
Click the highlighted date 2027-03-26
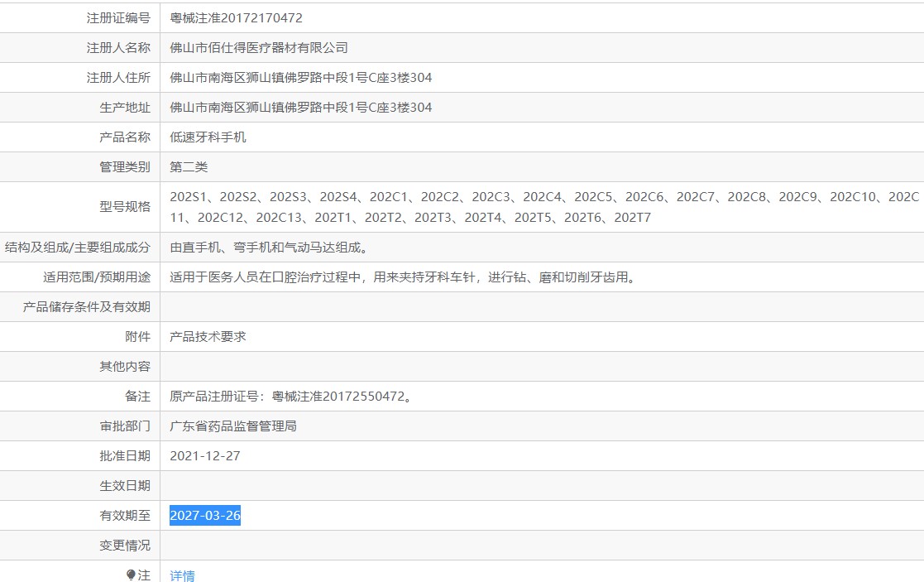205,516
